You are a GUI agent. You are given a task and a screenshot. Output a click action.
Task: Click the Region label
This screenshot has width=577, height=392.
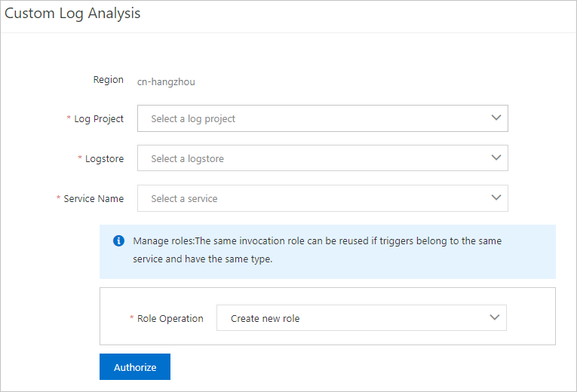109,80
